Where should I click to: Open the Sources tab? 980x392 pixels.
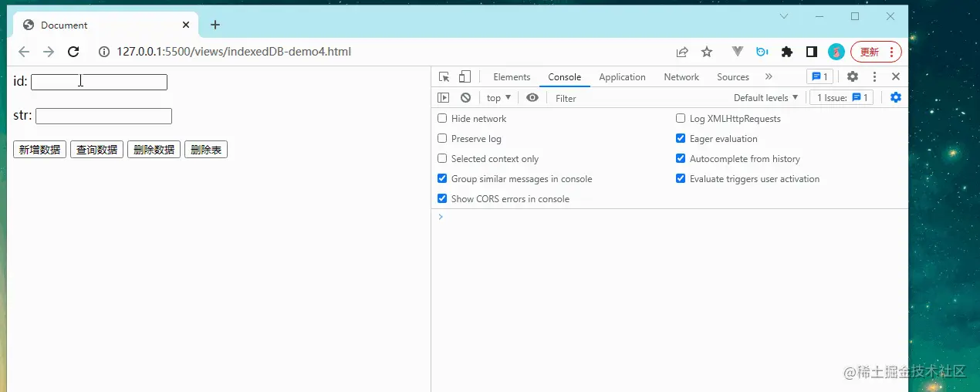pos(733,77)
